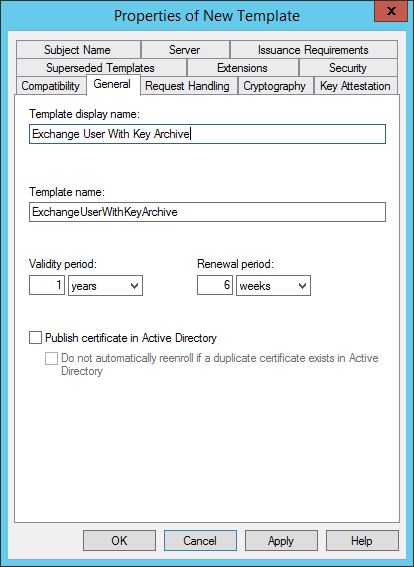Switch to the Compatibility tab
414x567 pixels.
51,86
